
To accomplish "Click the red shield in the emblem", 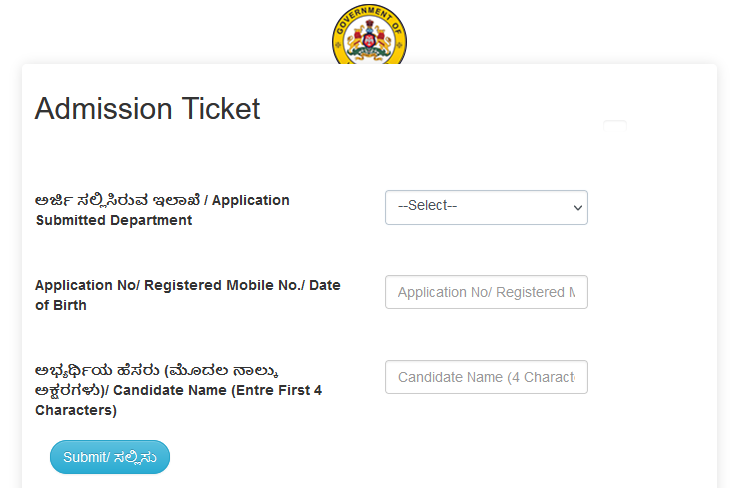I will click(x=369, y=42).
